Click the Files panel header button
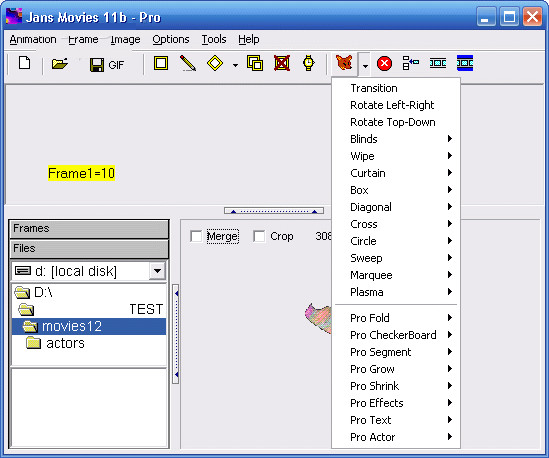Viewport: 549px width, 458px height. [89, 249]
